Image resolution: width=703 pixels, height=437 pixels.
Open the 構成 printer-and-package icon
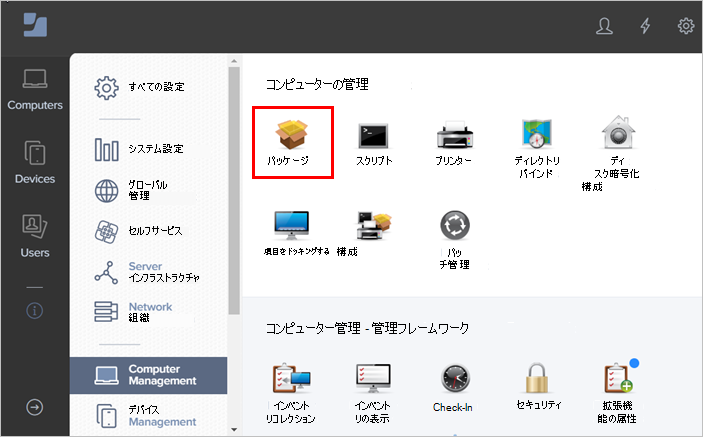[x=373, y=225]
